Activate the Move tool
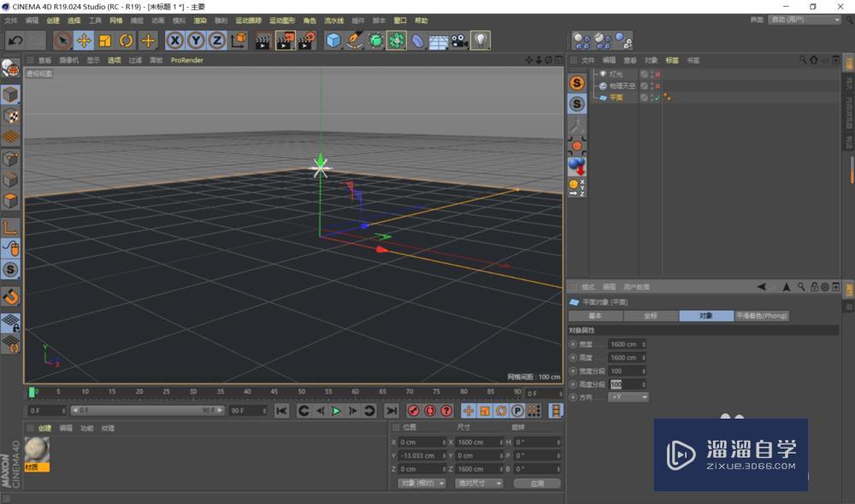This screenshot has height=504, width=855. (84, 40)
